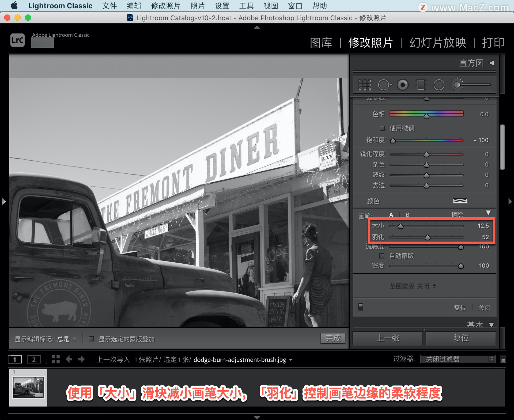
Task: Open the 窗口 menu
Action: [295, 6]
